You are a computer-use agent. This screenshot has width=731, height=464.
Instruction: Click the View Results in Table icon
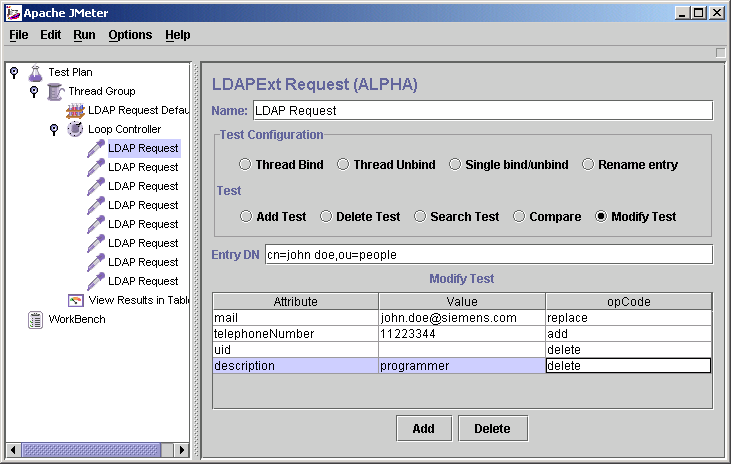(75, 300)
